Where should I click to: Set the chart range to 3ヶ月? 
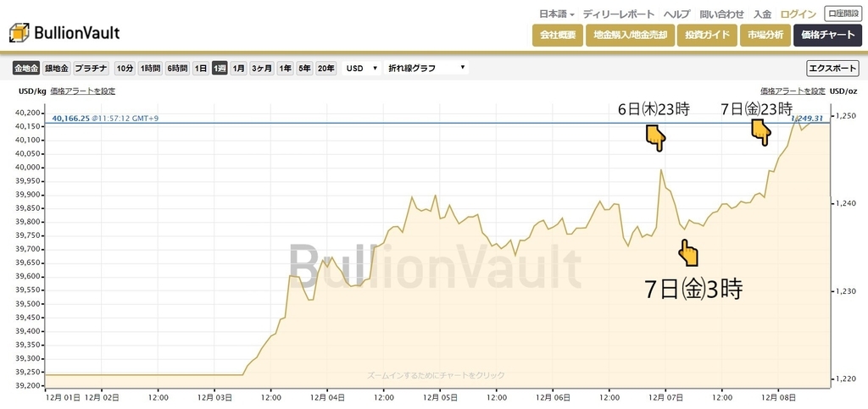(262, 69)
